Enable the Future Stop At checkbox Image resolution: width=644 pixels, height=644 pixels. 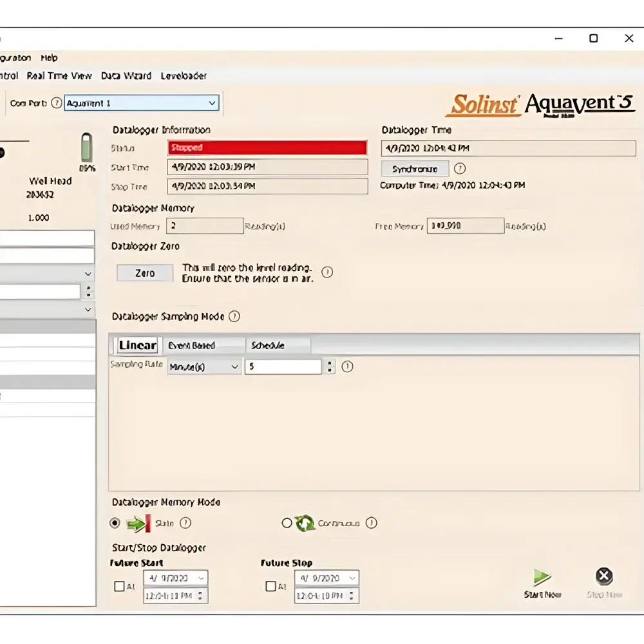[271, 587]
